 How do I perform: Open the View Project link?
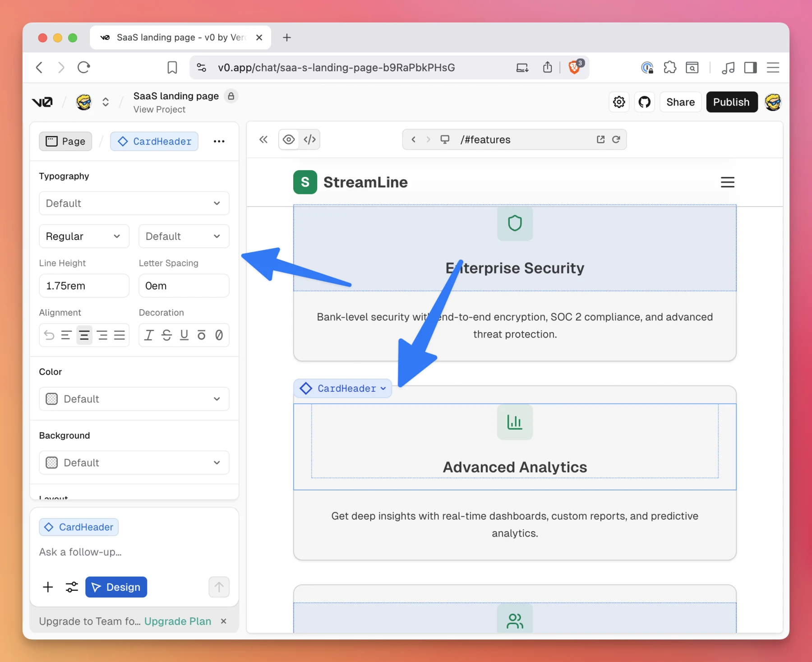159,109
